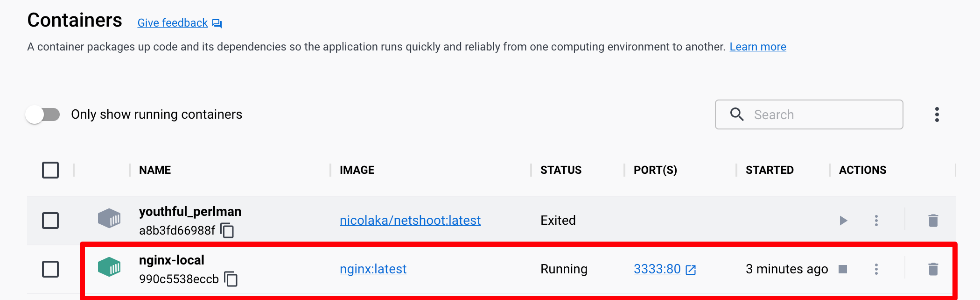Delete the youthful_perlman container

coord(933,221)
